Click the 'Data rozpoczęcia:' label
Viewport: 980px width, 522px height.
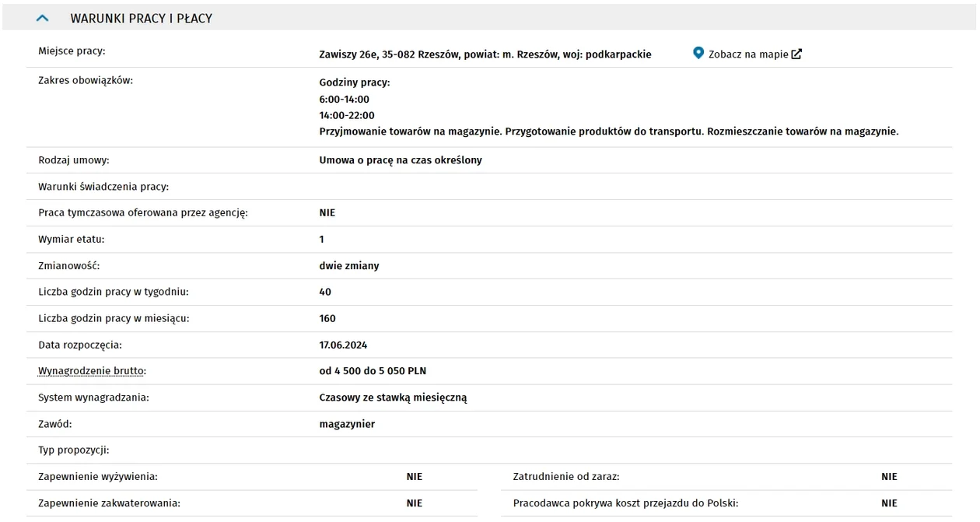[80, 345]
